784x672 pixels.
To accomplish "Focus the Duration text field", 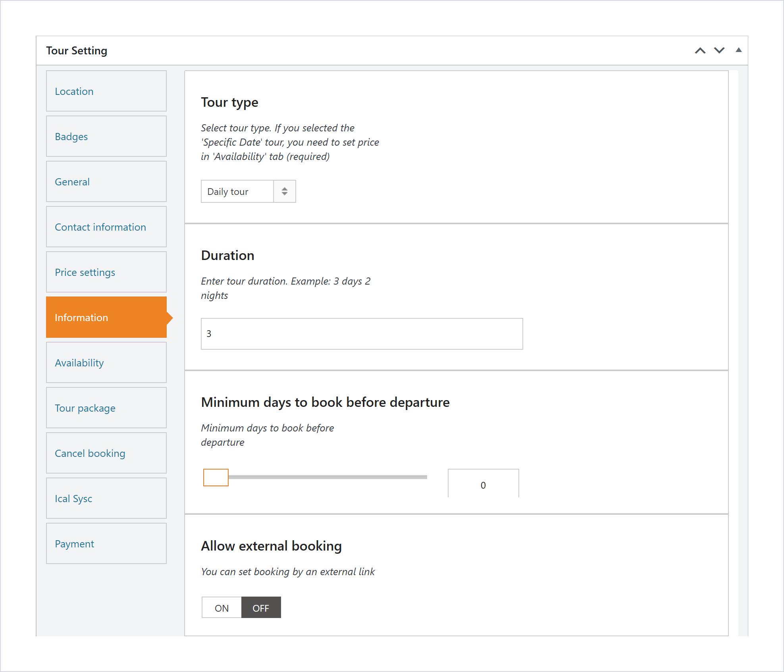I will 362,334.
